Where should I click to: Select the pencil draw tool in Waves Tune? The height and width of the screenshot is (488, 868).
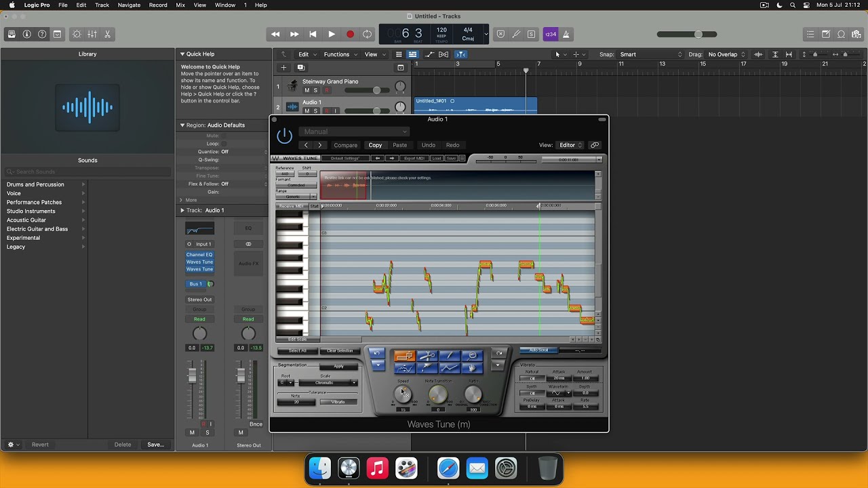point(449,356)
